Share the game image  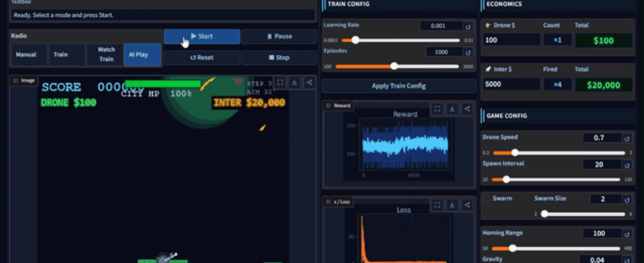click(x=308, y=83)
